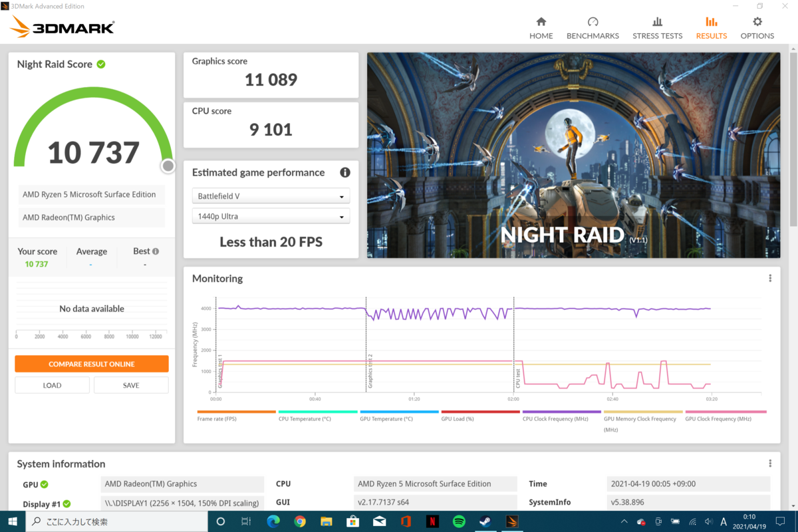
Task: Open Microsoft Store from taskbar
Action: pyautogui.click(x=352, y=521)
